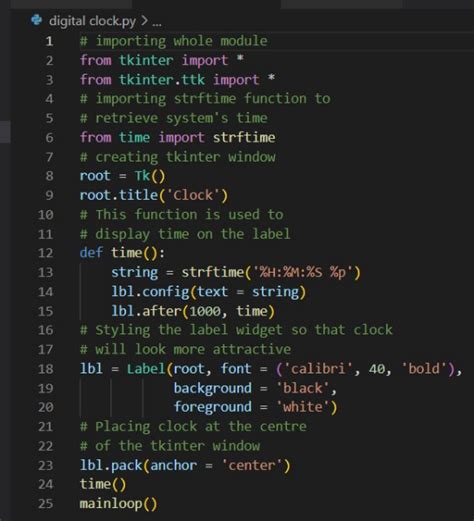Click the 'center' string in lbl.pack

(252, 465)
